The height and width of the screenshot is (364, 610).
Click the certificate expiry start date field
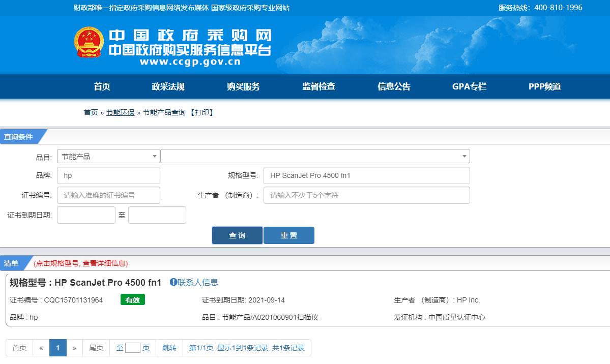click(x=86, y=215)
